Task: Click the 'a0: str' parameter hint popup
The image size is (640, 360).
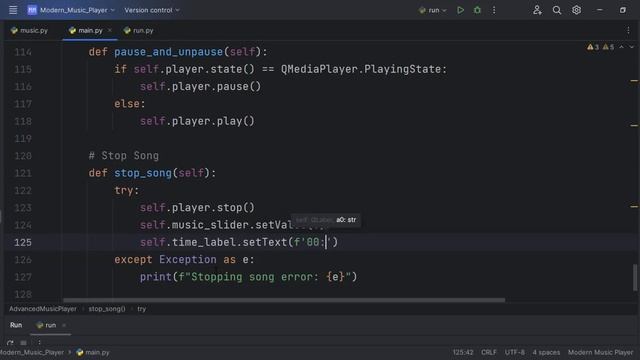Action: [x=325, y=220]
